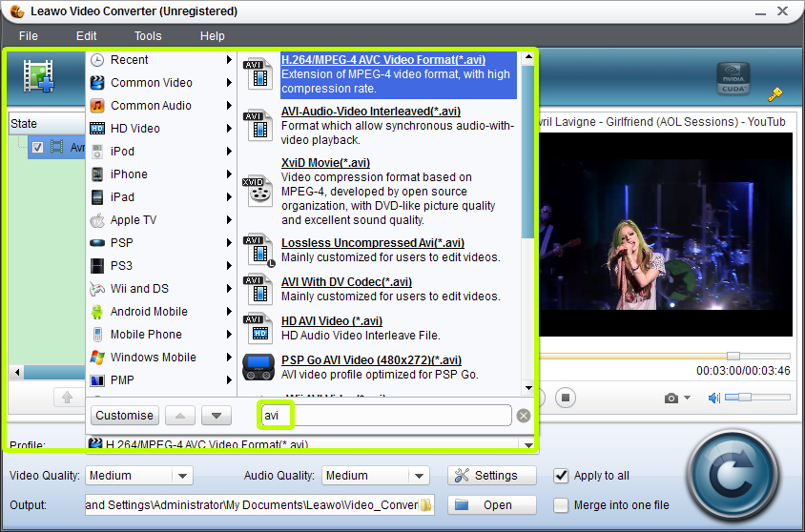Click the Customise button

pyautogui.click(x=125, y=415)
